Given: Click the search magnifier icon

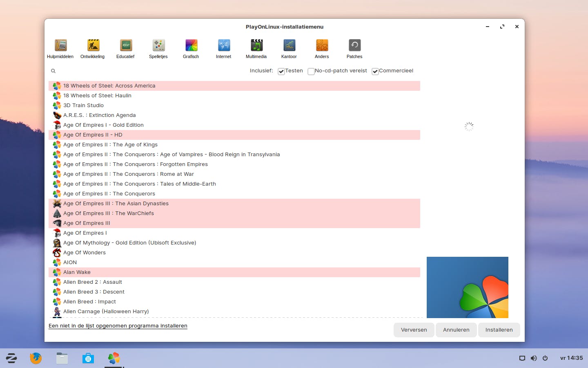Looking at the screenshot, I should tap(53, 71).
